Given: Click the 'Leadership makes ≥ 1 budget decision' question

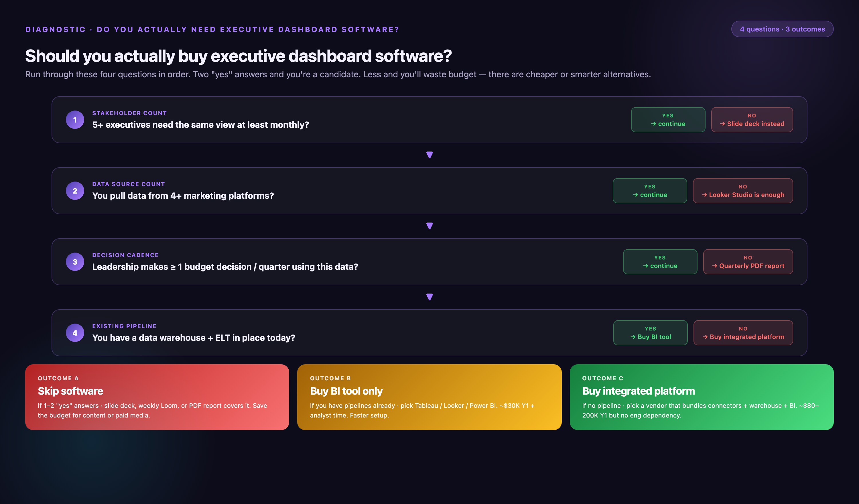Looking at the screenshot, I should [x=225, y=267].
